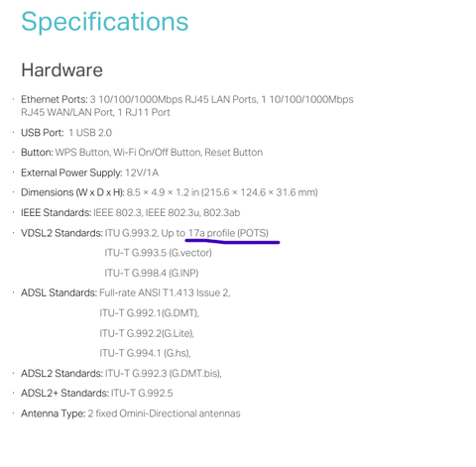Select External Power Supply 12V/1A value
The image size is (476, 467).
[142, 173]
